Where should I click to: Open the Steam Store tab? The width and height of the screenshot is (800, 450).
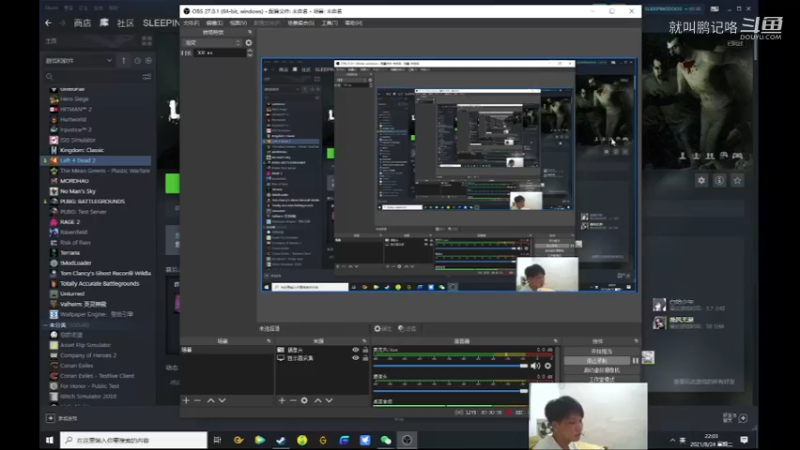click(x=82, y=23)
